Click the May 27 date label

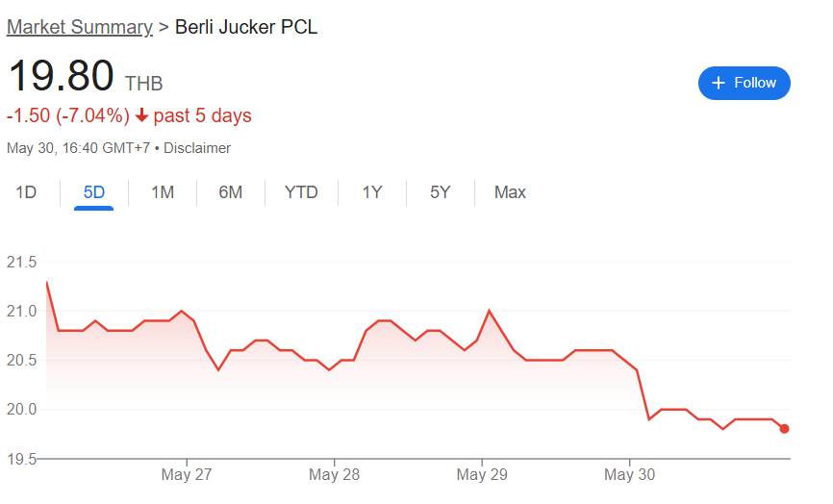point(187,474)
